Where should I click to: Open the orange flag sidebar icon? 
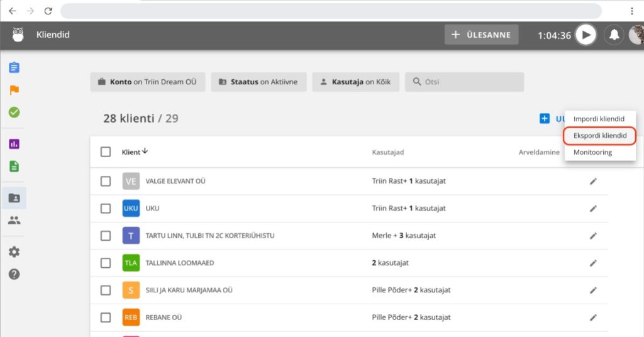click(x=14, y=90)
